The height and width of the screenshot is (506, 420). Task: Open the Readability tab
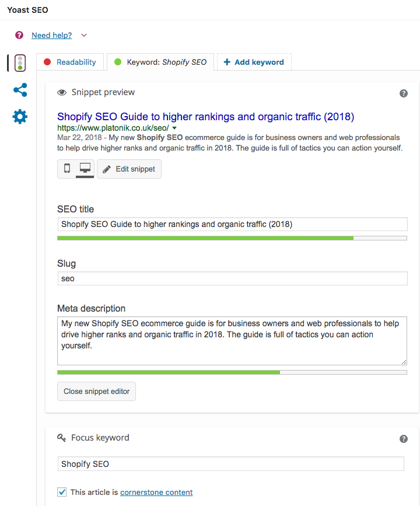click(70, 62)
